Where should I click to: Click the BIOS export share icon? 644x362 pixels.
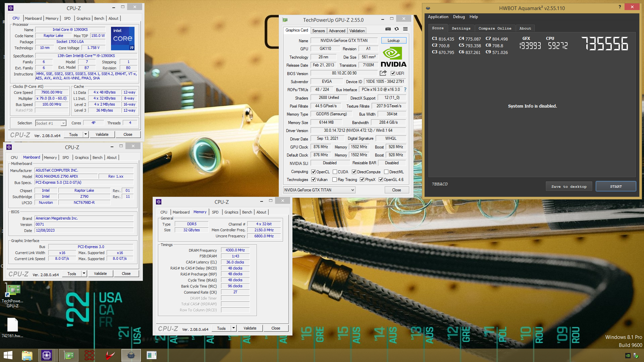point(383,73)
